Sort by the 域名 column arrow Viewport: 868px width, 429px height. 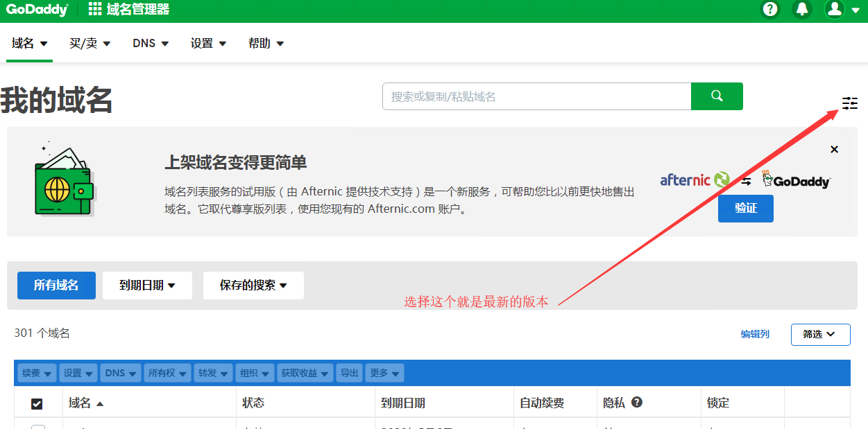pos(100,403)
